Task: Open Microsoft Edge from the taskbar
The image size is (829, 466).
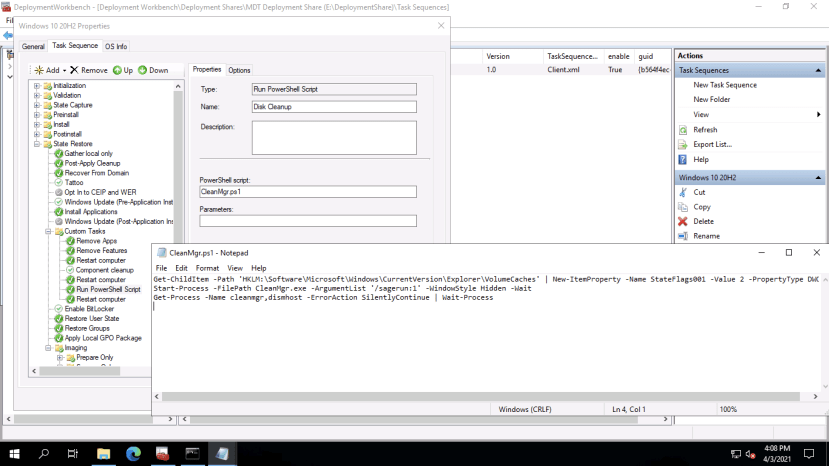Action: click(133, 454)
